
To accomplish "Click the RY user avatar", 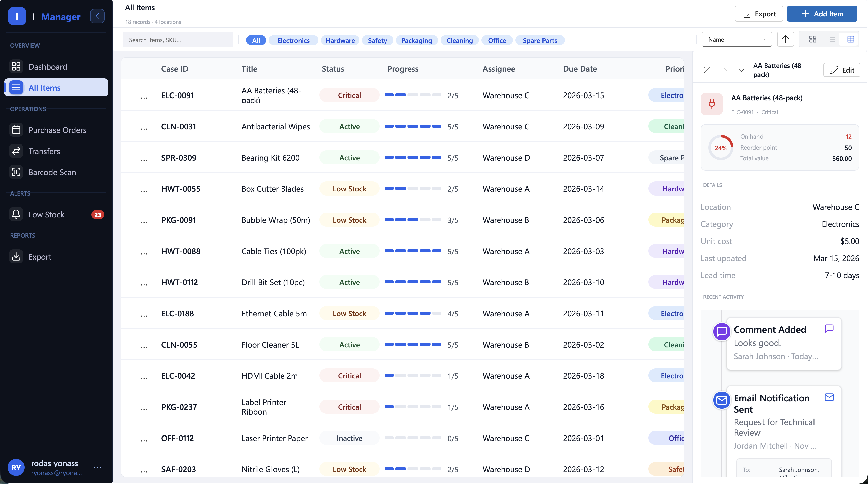I will tap(16, 467).
